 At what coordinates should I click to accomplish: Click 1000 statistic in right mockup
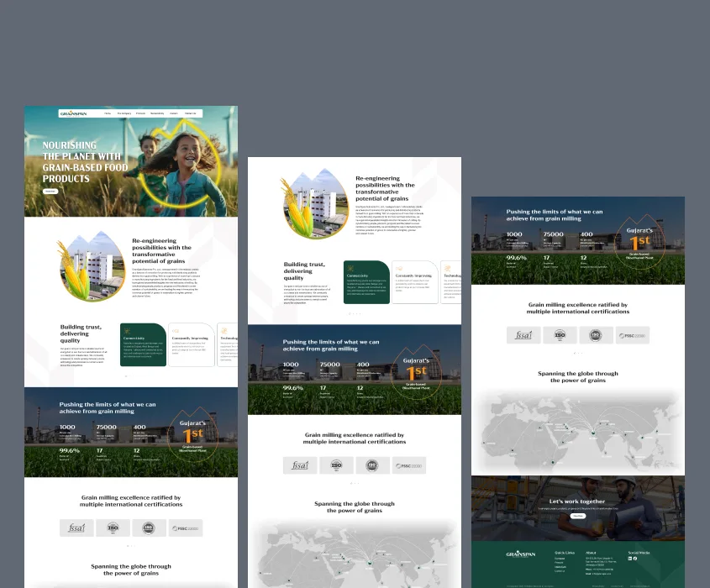click(x=514, y=234)
